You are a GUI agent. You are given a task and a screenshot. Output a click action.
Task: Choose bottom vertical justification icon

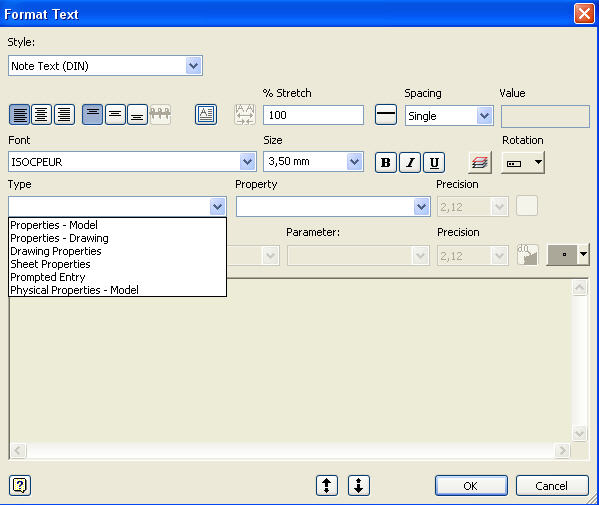coord(137,114)
